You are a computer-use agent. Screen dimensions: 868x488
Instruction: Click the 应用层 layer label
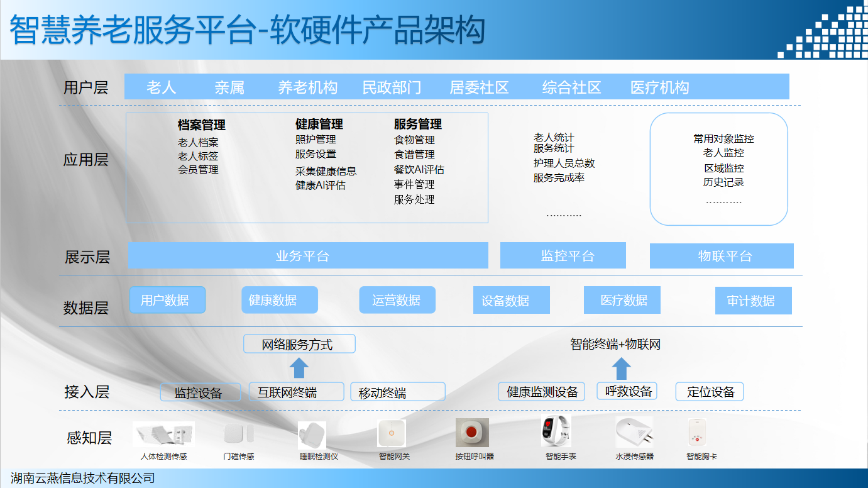coord(85,160)
